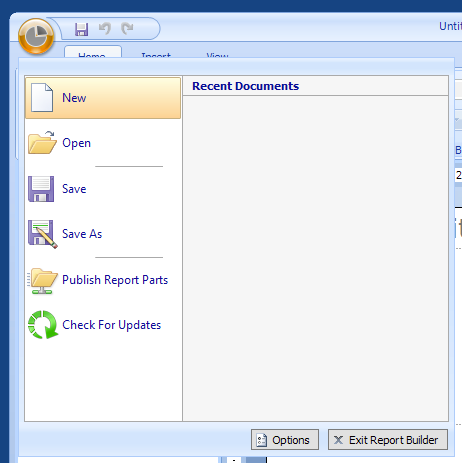This screenshot has height=463, width=462.
Task: Switch to the View ribbon tab
Action: [217, 54]
